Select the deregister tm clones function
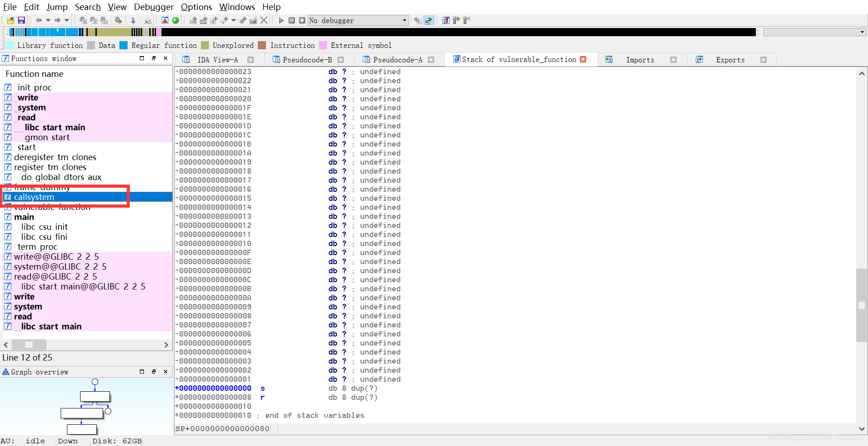The image size is (868, 446). 87,157
